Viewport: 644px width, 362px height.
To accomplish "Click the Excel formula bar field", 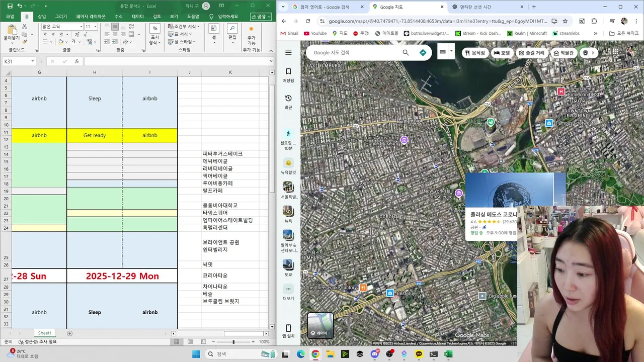I will [x=178, y=61].
